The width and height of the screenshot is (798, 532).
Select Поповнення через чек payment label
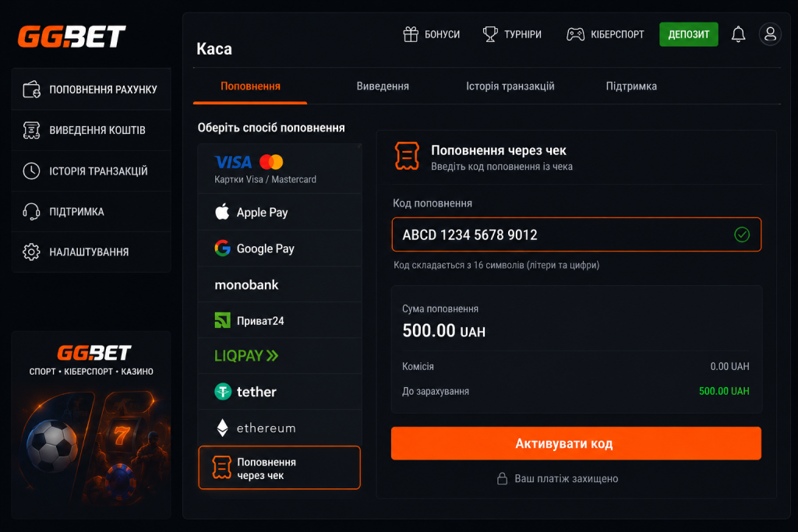(267, 468)
